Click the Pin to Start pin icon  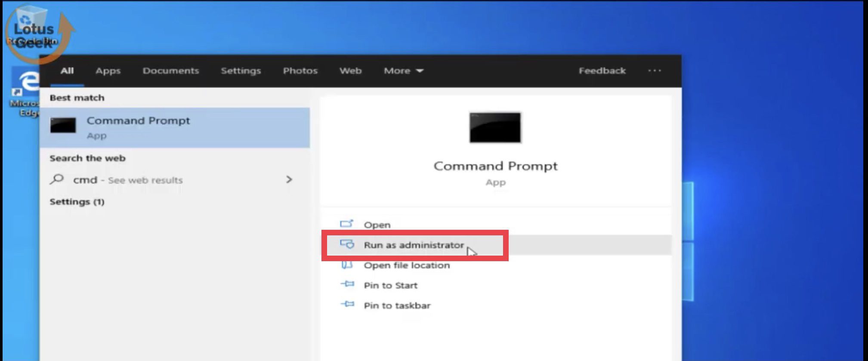click(x=347, y=284)
